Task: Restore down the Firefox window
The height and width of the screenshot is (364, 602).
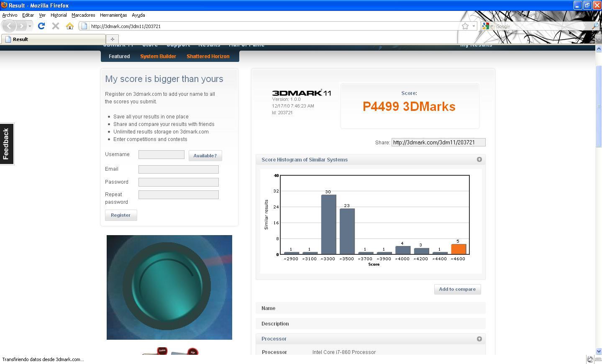Action: (587, 5)
